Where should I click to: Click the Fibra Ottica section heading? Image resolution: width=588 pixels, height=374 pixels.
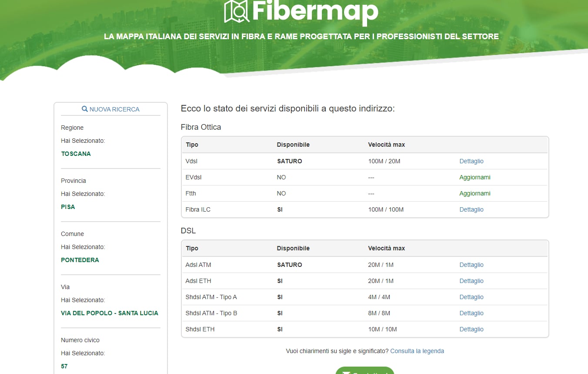tap(201, 127)
